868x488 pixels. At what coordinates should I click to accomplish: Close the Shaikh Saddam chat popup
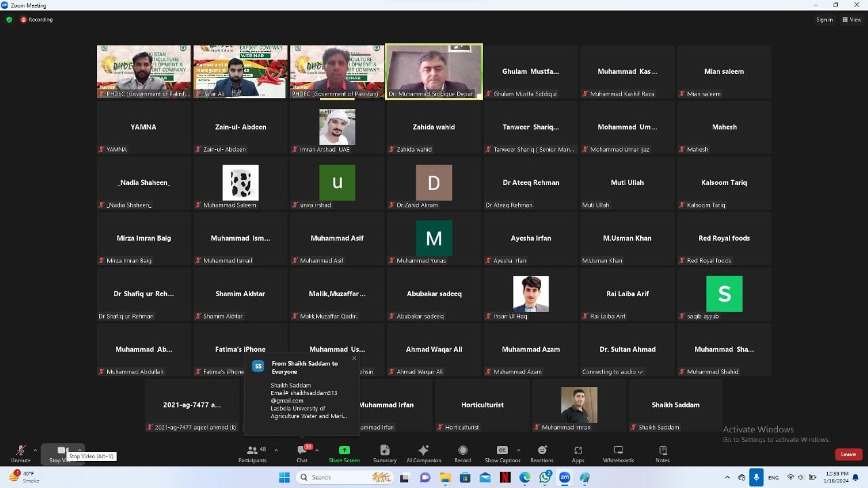coord(354,359)
